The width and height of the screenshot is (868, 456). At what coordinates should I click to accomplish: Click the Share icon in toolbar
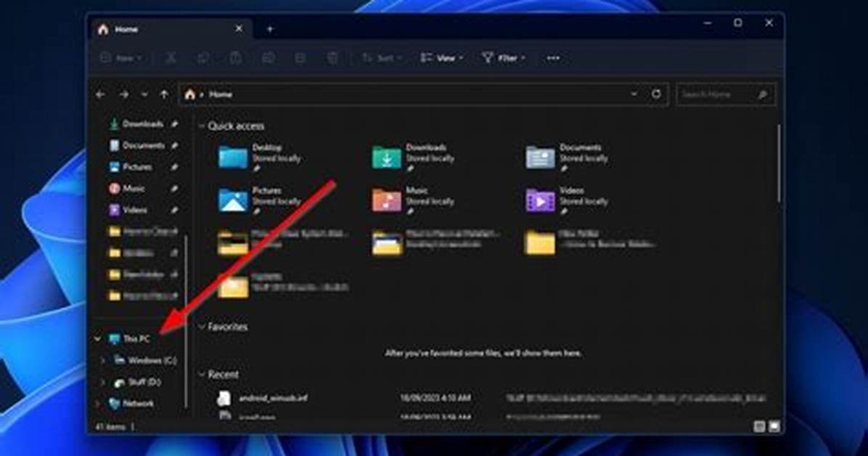point(300,57)
